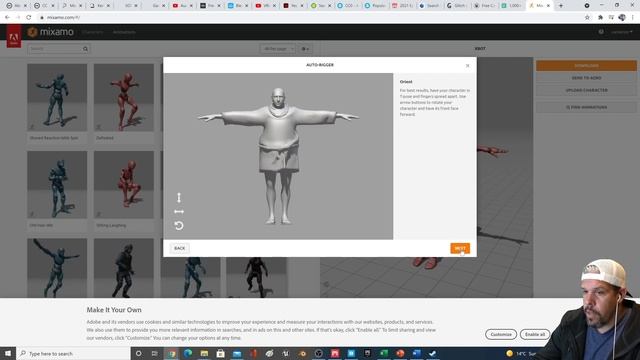Open the Characters menu in Mixamo header

pyautogui.click(x=92, y=32)
